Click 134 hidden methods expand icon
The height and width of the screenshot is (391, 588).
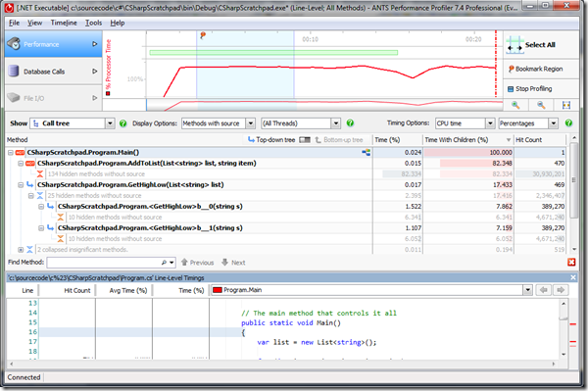click(x=40, y=174)
